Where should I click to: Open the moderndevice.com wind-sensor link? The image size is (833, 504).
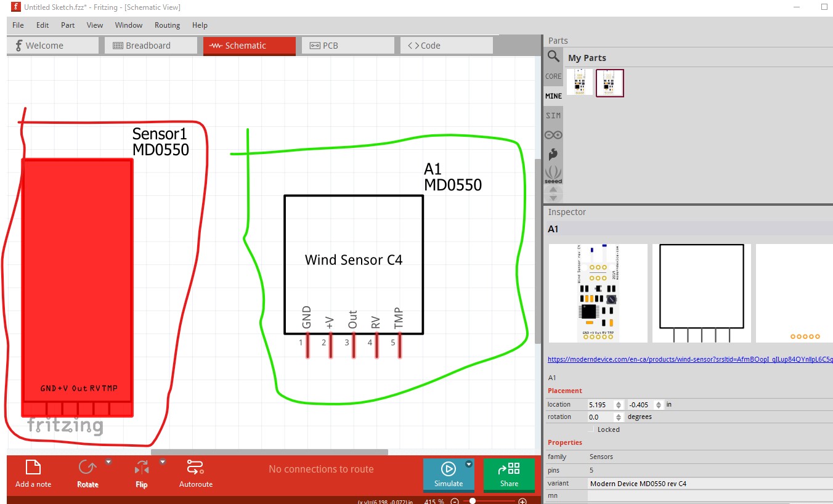coord(690,359)
